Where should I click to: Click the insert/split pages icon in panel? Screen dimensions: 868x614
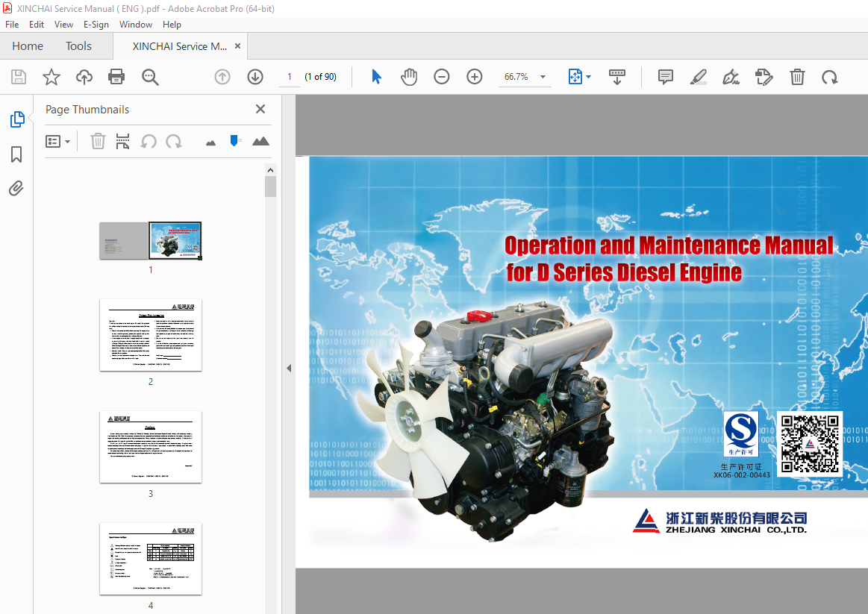[x=122, y=142]
